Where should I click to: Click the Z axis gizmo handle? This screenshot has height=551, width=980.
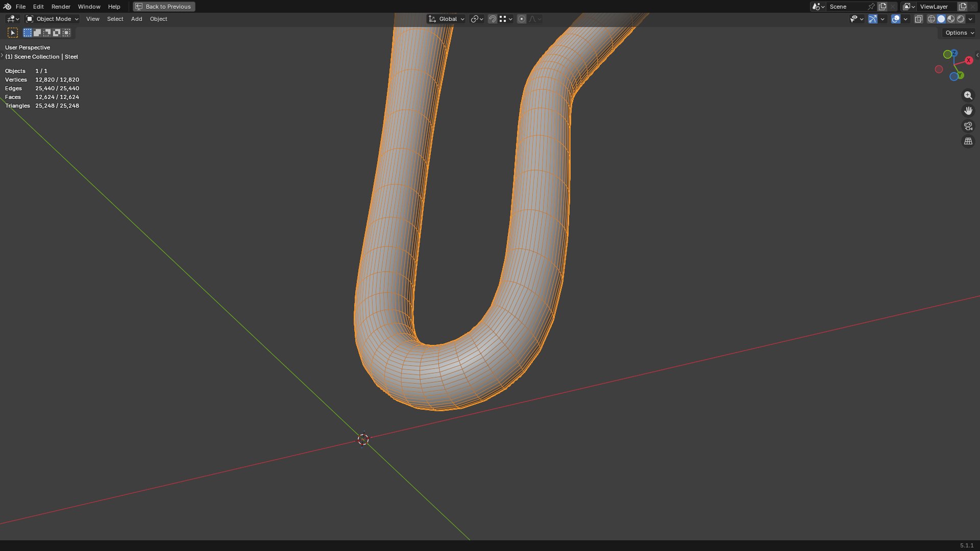[x=954, y=53]
